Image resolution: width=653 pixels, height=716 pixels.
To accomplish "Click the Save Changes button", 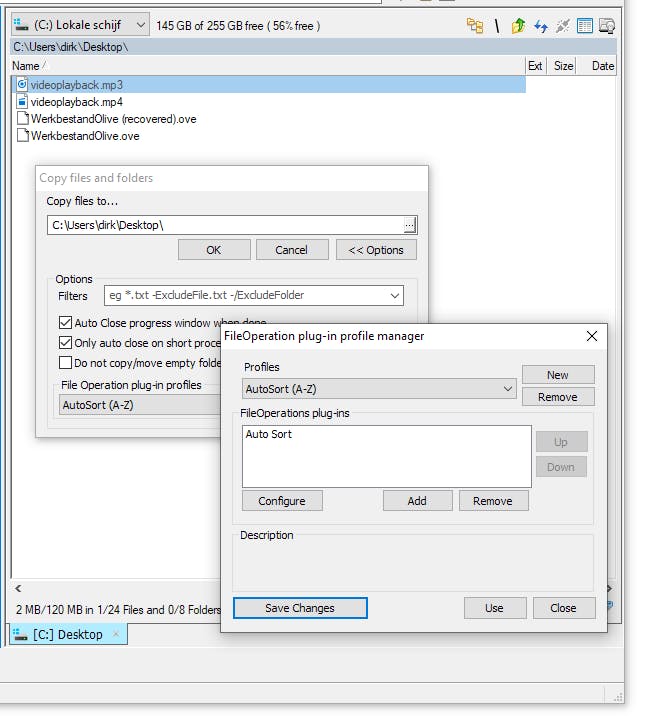I will point(300,608).
